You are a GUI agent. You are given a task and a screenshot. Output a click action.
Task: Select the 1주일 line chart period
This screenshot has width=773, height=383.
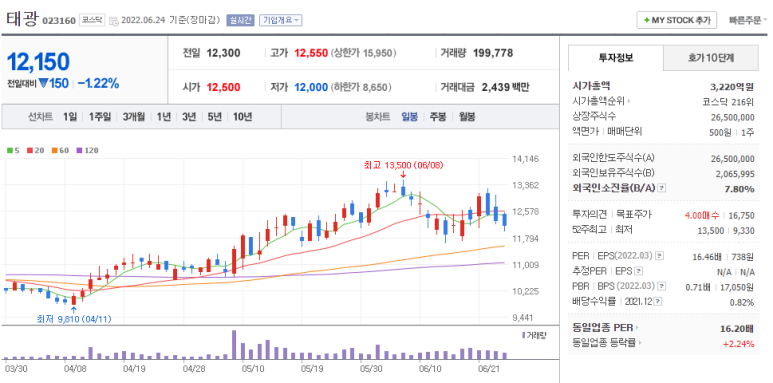pos(100,117)
